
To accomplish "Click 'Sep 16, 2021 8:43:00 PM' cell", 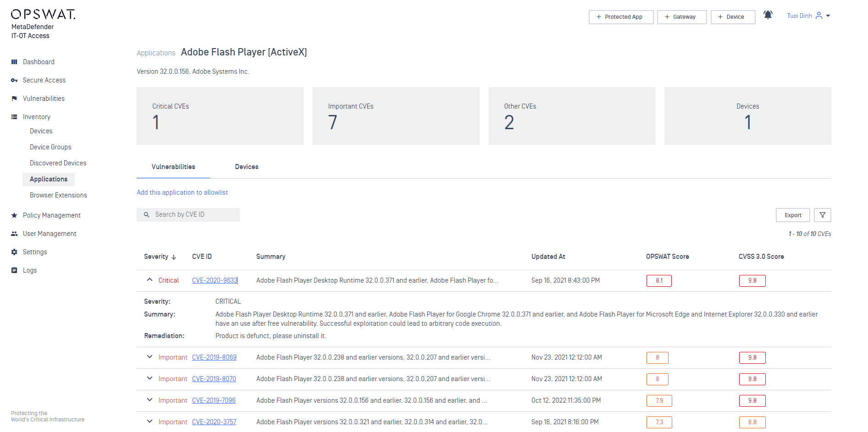I will pos(565,280).
